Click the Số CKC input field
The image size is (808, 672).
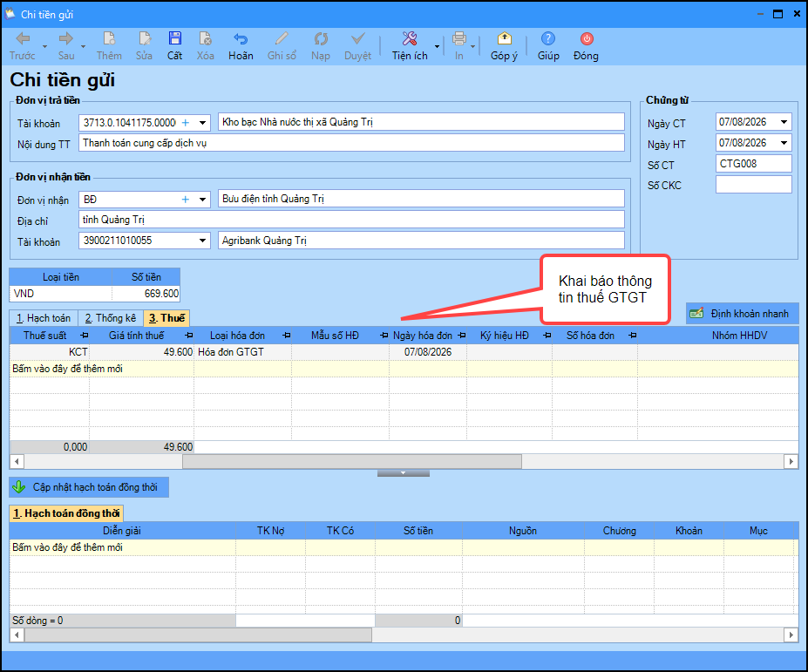[753, 185]
